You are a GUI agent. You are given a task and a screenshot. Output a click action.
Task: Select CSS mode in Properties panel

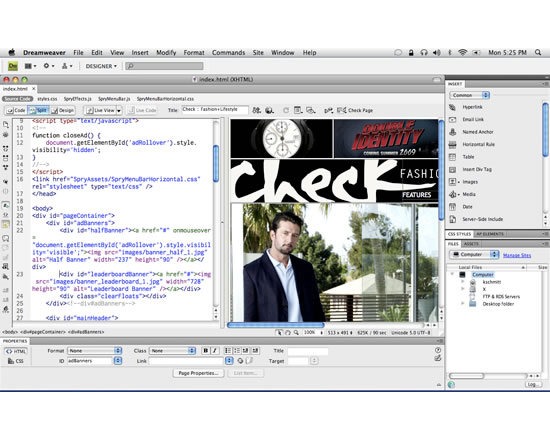[x=16, y=361]
